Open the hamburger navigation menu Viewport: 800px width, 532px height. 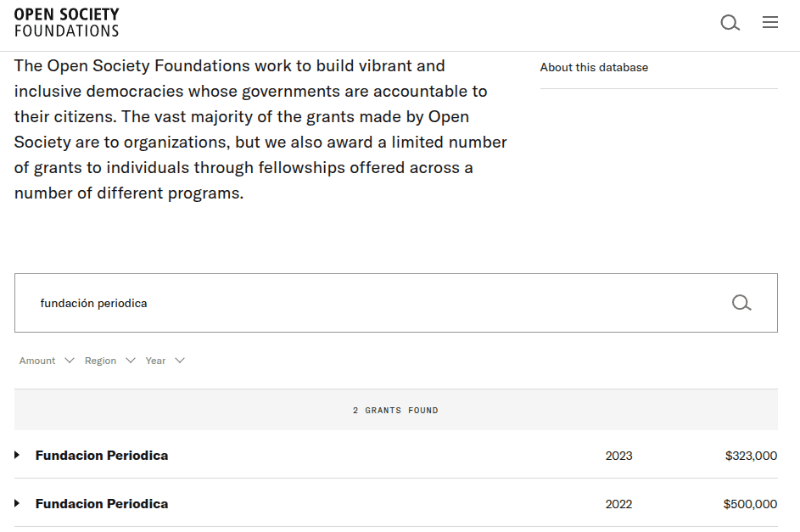click(x=770, y=23)
